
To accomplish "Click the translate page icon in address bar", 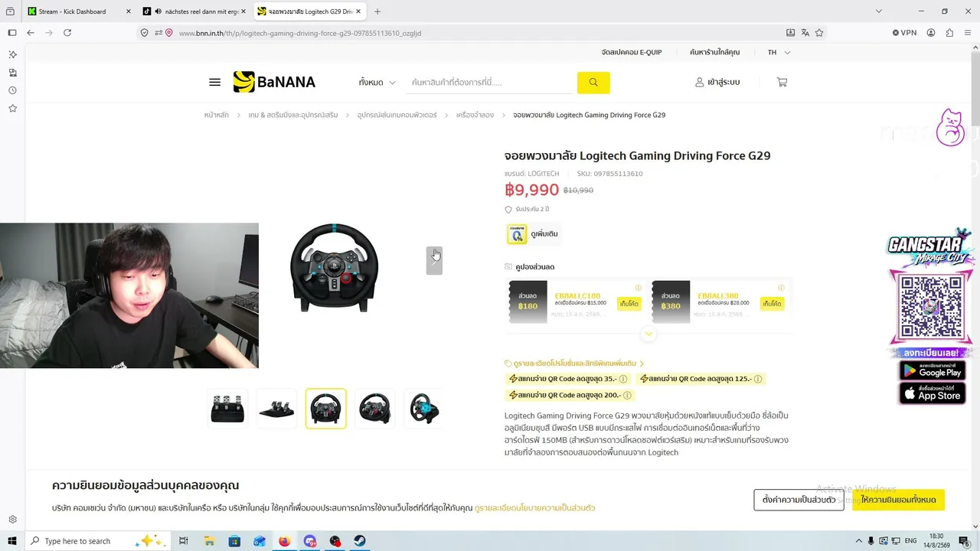I will [805, 33].
